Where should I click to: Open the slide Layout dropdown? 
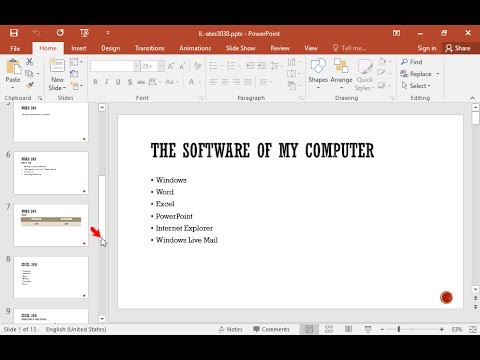point(76,62)
